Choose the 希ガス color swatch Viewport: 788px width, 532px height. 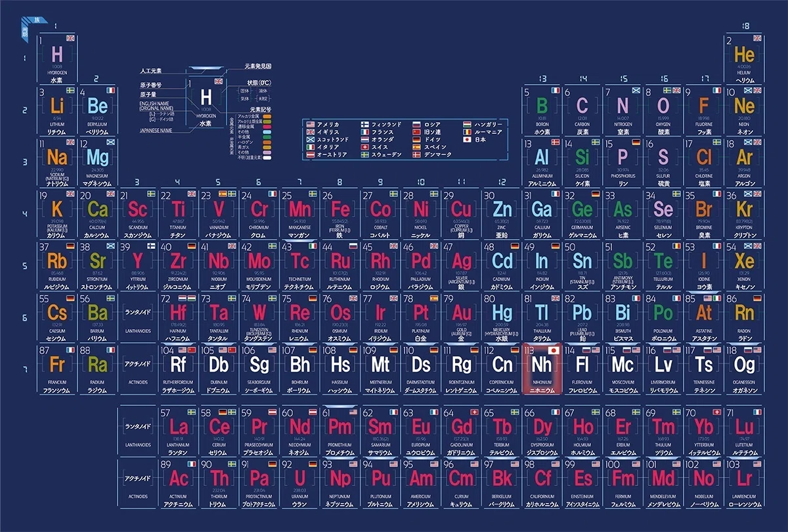pyautogui.click(x=267, y=148)
